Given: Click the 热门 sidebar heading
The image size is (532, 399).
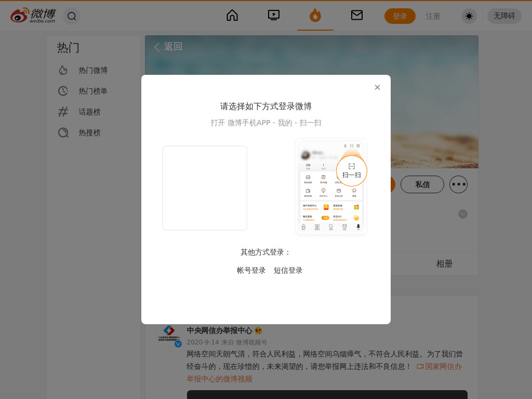Looking at the screenshot, I should click(68, 48).
